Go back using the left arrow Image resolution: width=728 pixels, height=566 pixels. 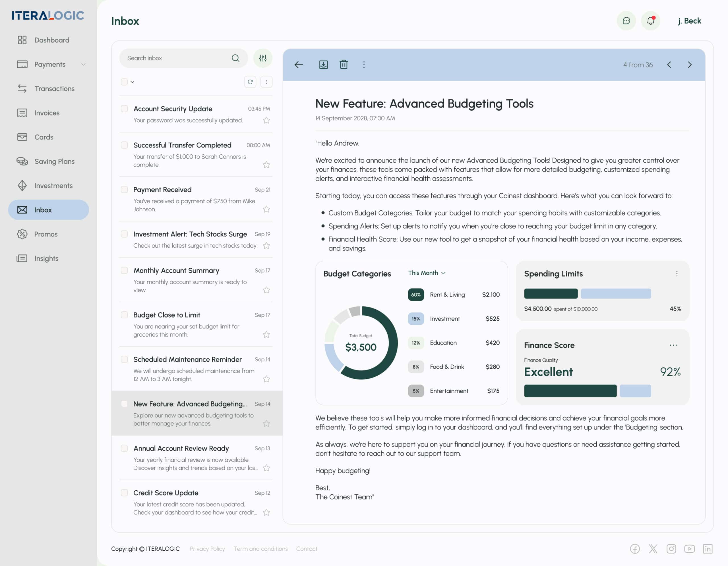pos(299,65)
